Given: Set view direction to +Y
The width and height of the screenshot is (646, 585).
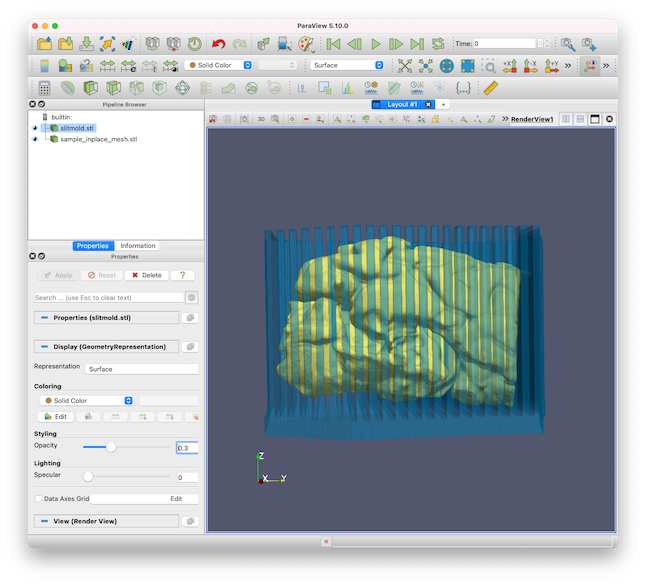Looking at the screenshot, I should pyautogui.click(x=552, y=66).
